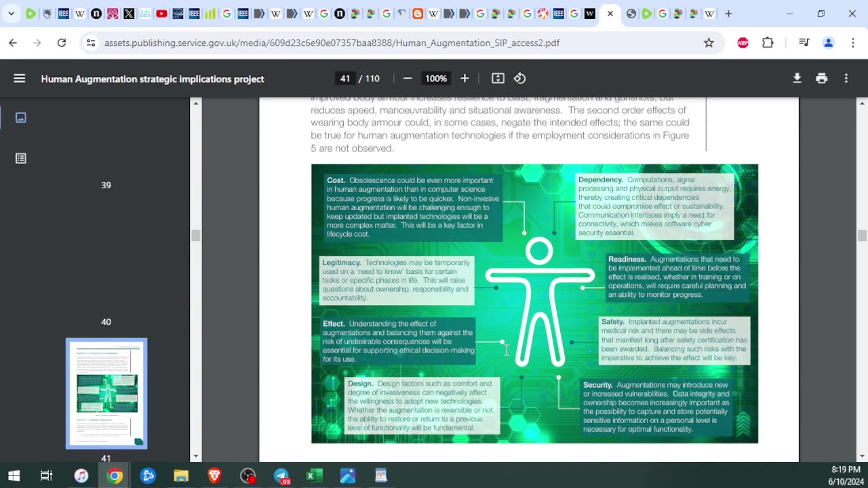Viewport: 868px width, 488px height.
Task: Open Excel from the taskbar
Action: coord(315,476)
